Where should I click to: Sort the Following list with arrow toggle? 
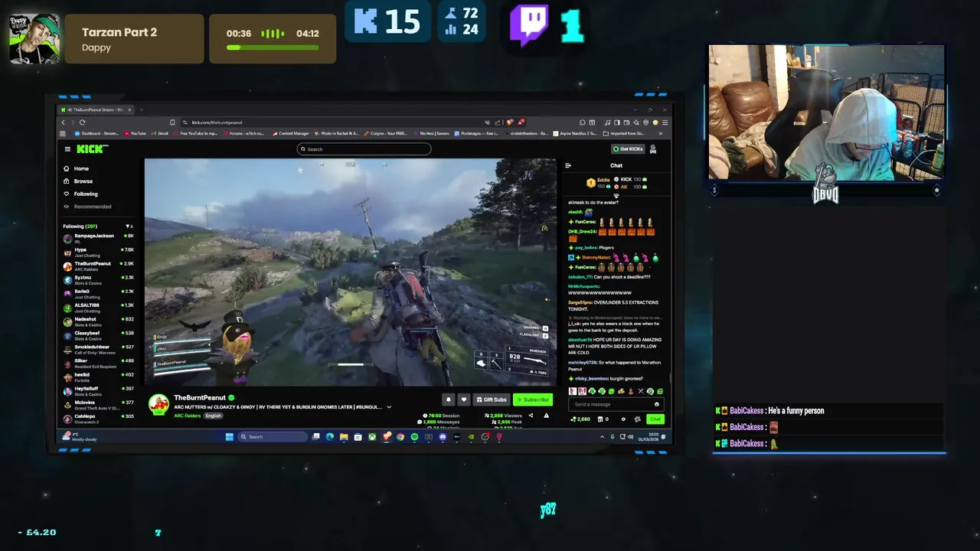(x=129, y=227)
